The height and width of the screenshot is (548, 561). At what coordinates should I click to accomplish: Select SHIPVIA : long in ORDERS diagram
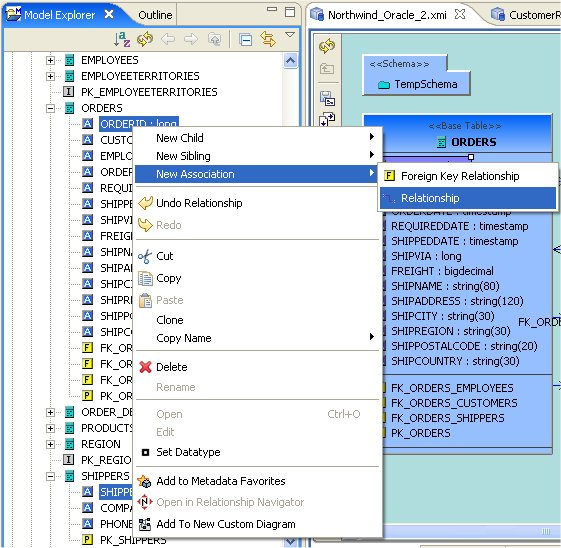[x=426, y=256]
